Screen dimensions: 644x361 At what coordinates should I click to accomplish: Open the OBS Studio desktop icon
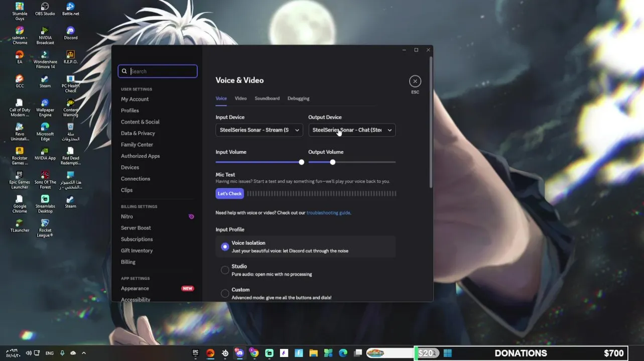click(45, 9)
